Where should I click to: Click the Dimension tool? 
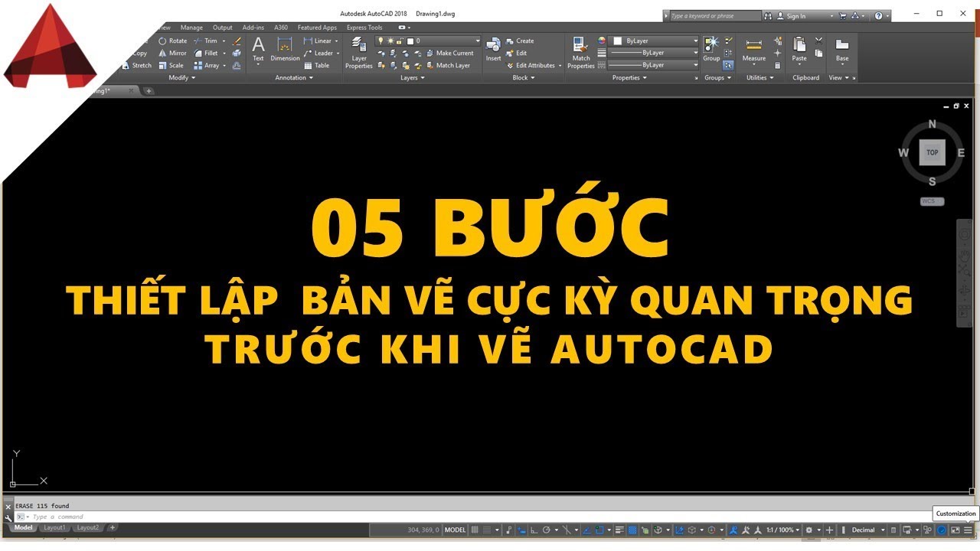point(285,49)
